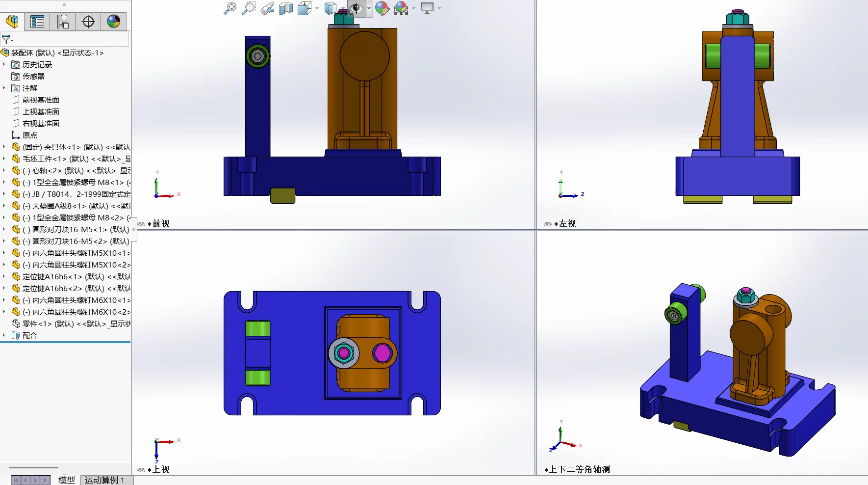The height and width of the screenshot is (485, 868).
Task: Toggle the link icon beside 前视 label
Action: (141, 224)
